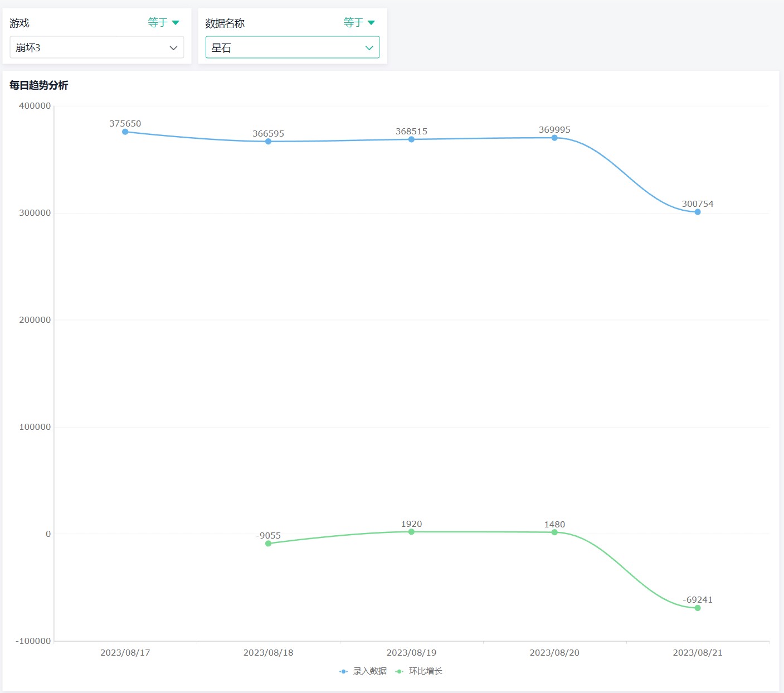Toggle the 环比增长 legend series
The width and height of the screenshot is (784, 693).
[425, 671]
